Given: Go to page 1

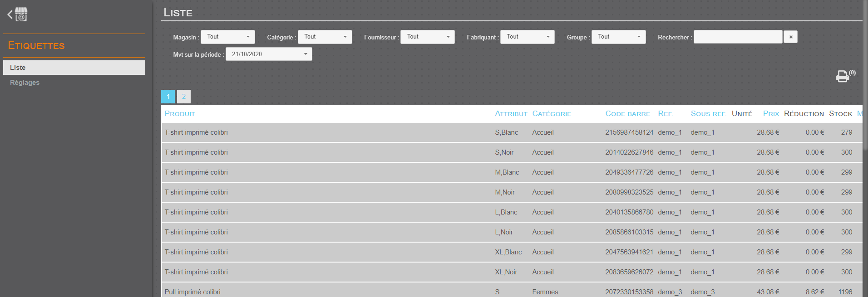Looking at the screenshot, I should (x=168, y=97).
